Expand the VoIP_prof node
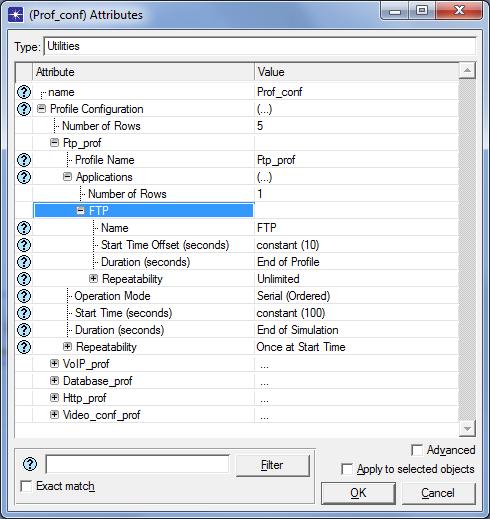 pos(54,364)
